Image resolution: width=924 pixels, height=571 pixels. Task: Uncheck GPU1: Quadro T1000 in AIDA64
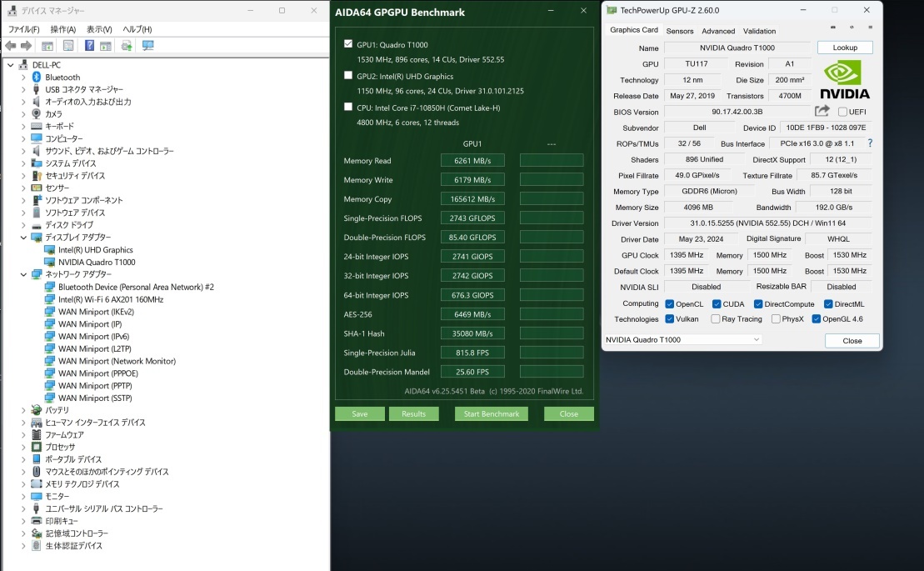tap(348, 43)
